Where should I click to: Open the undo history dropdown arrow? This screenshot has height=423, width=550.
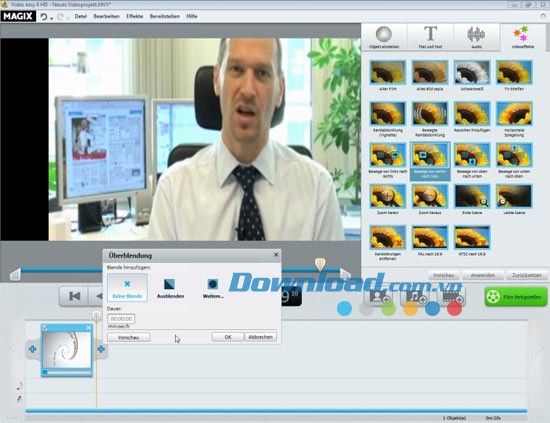pos(52,18)
